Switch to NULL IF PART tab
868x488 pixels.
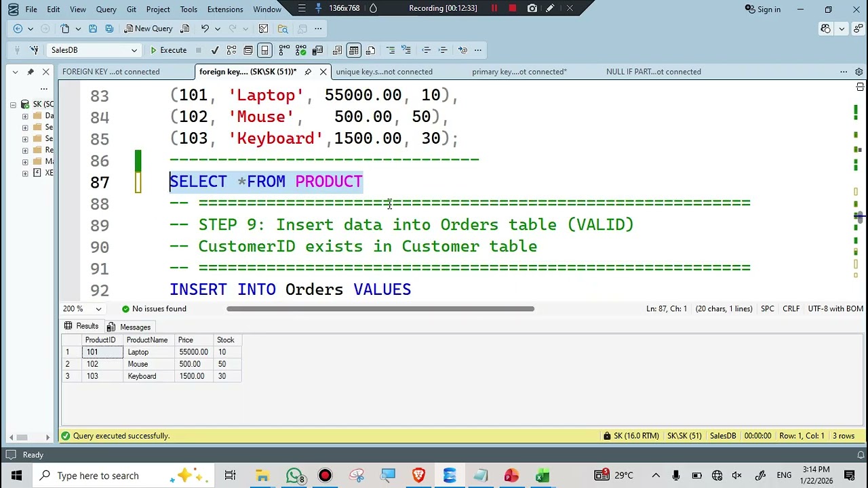point(654,72)
